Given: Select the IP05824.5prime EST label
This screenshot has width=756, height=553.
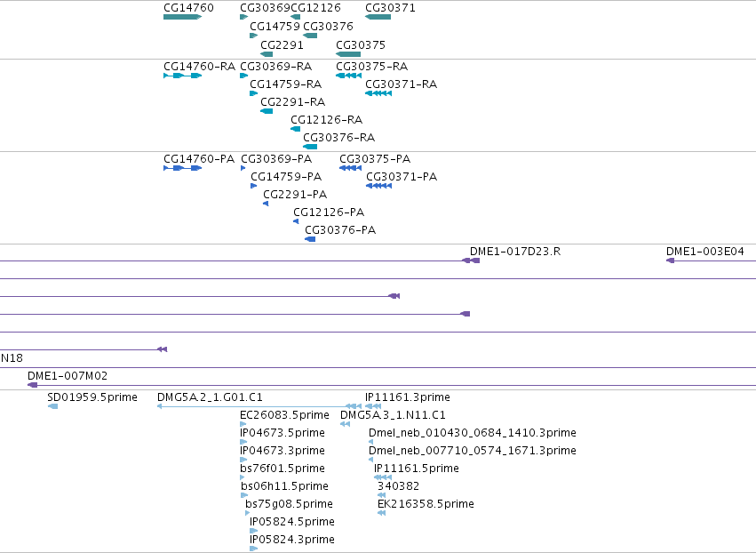Looking at the screenshot, I should (x=291, y=522).
